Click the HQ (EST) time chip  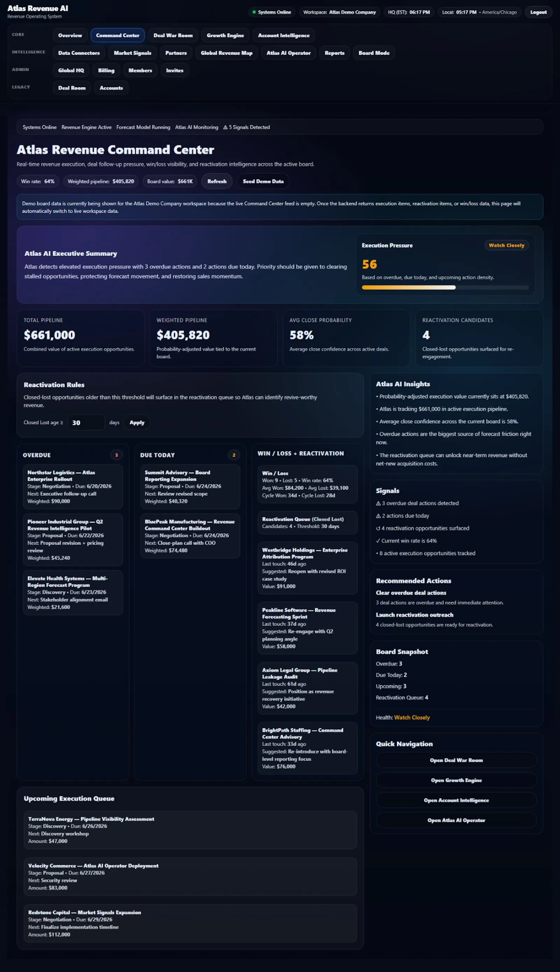[409, 12]
